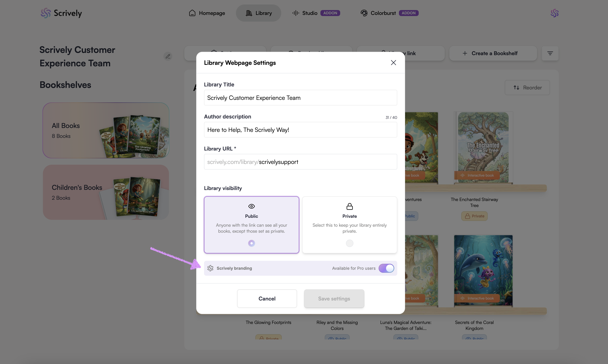Toggle the Scrively branding switch off

[386, 268]
